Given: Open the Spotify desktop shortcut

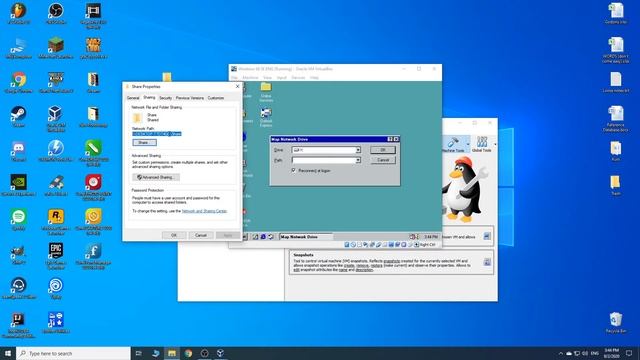Looking at the screenshot, I should click(x=19, y=220).
